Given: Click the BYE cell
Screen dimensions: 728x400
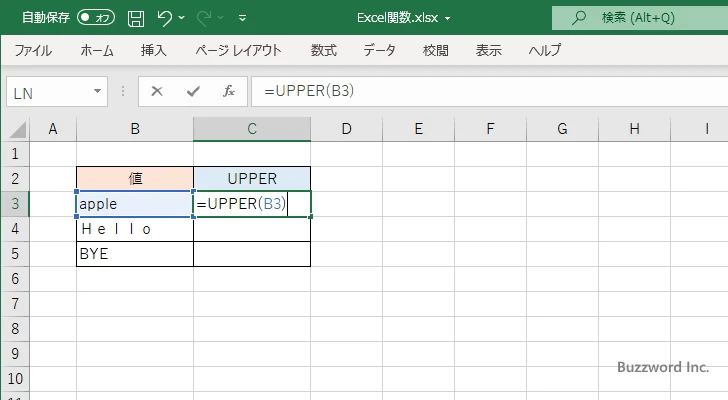Looking at the screenshot, I should coord(135,254).
